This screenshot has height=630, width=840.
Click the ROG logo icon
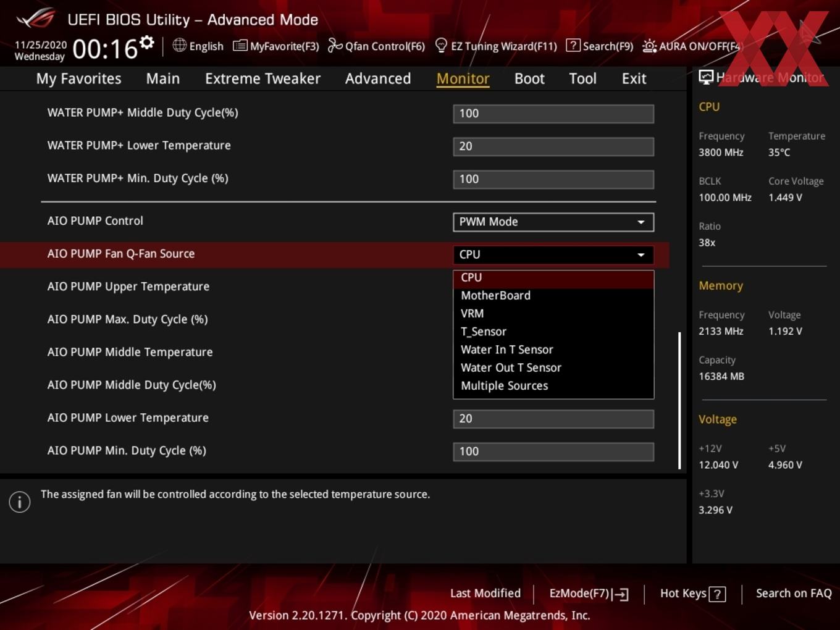coord(36,19)
